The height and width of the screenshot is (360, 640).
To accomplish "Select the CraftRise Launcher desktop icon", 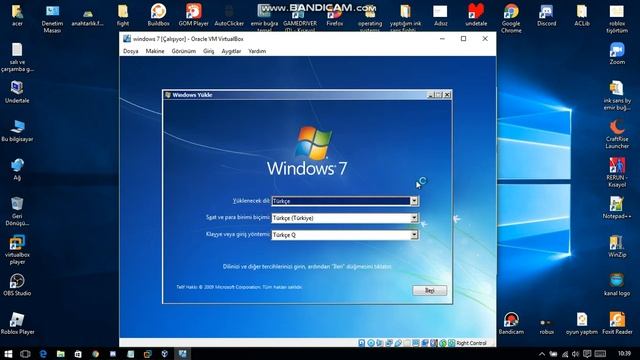I will 617,134.
